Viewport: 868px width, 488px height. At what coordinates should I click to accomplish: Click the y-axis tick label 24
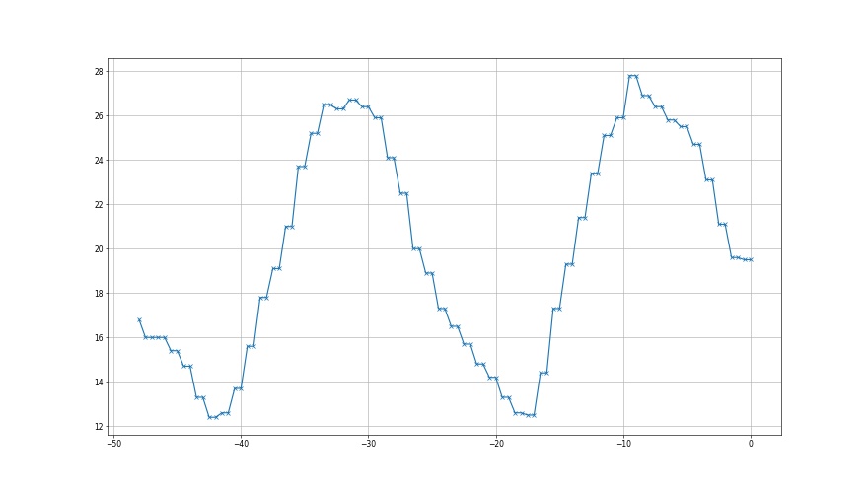point(99,161)
